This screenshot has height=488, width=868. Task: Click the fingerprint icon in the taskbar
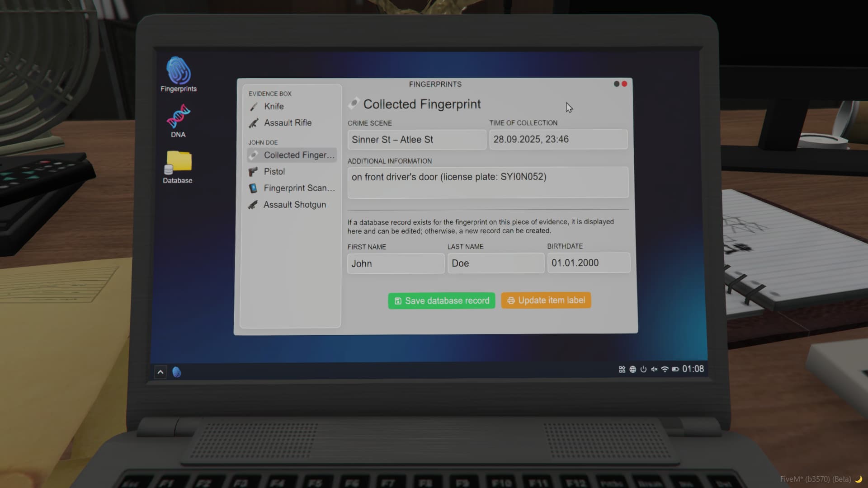177,372
